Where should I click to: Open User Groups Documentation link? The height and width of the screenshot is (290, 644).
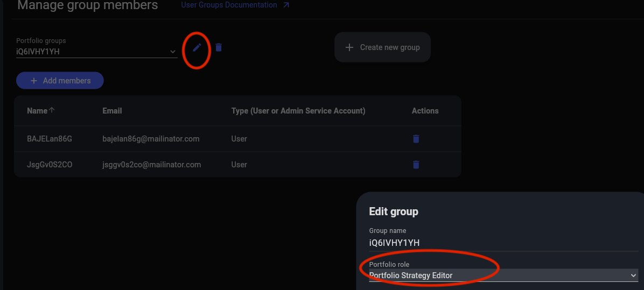(229, 5)
